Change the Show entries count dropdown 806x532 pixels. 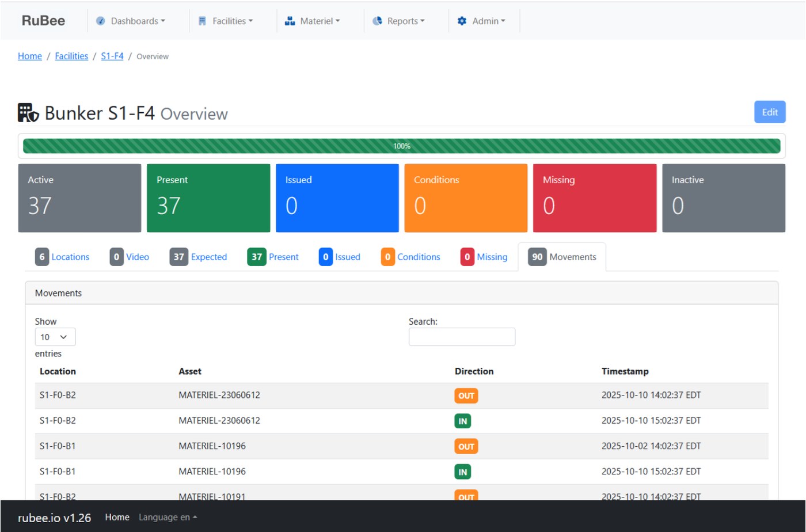55,337
